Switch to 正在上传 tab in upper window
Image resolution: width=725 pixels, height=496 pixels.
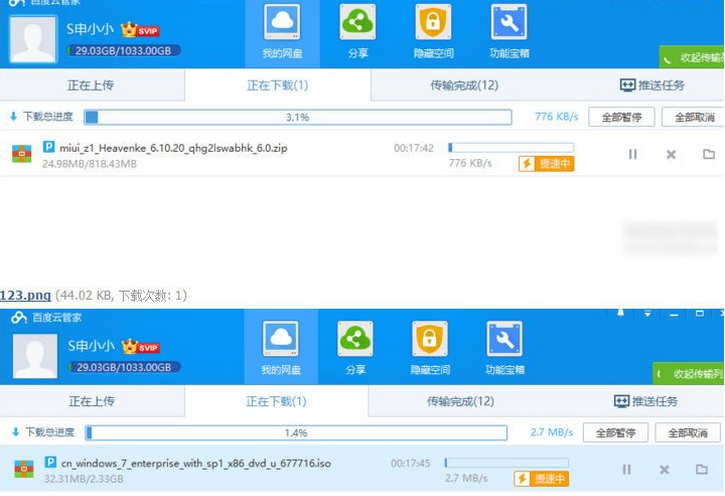91,85
